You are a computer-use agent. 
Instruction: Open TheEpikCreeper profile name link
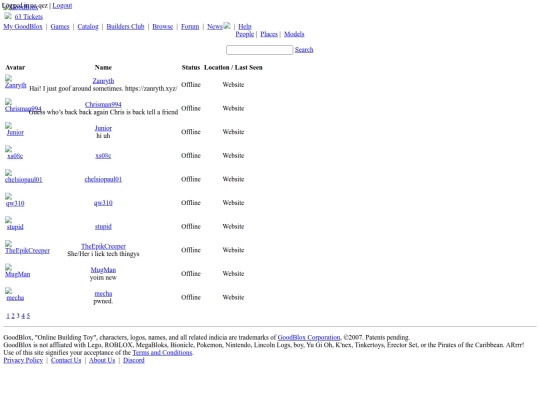103,247
